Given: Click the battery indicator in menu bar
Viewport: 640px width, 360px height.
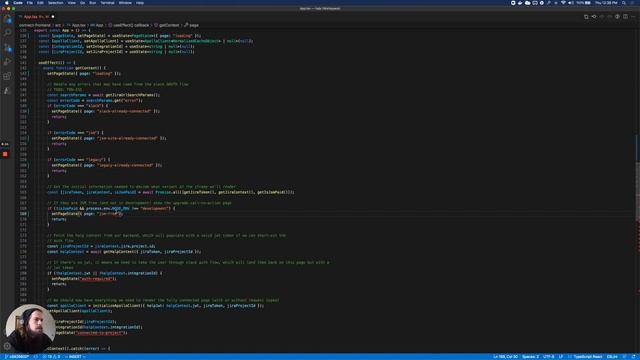Looking at the screenshot, I should click(583, 3).
